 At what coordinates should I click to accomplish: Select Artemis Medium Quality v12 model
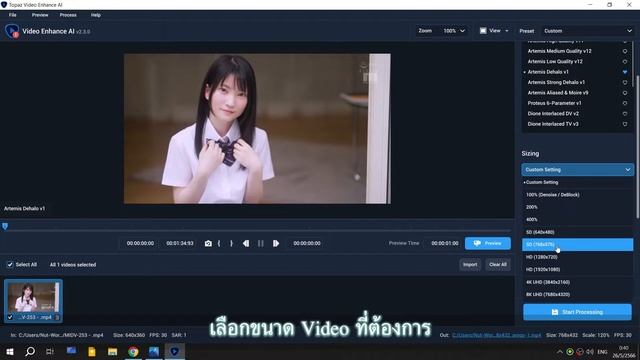coord(559,51)
